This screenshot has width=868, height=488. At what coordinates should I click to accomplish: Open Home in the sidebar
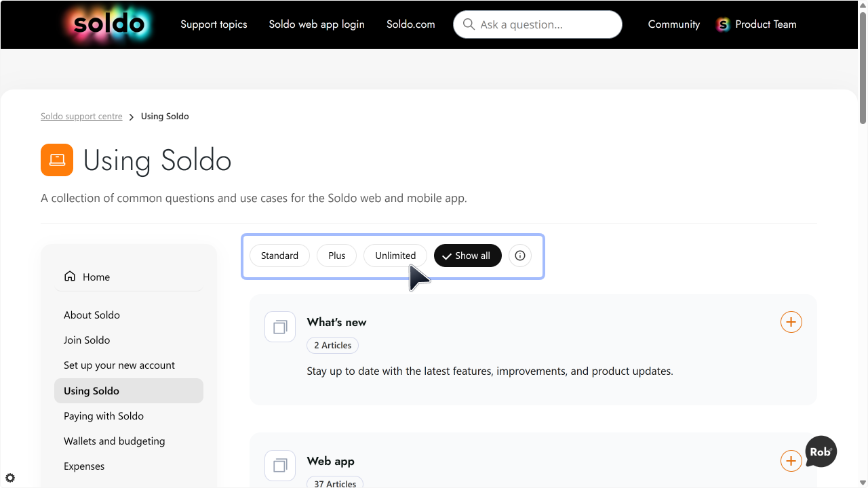[x=129, y=277]
